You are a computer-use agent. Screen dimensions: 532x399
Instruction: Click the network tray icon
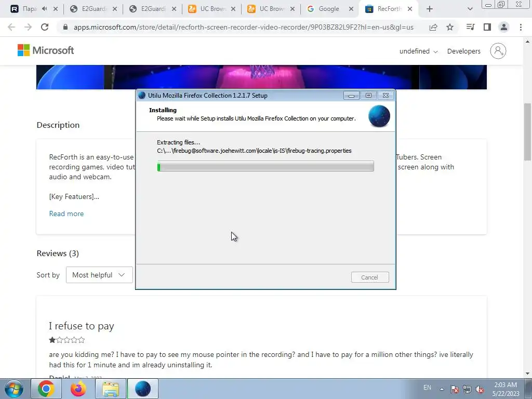click(467, 389)
